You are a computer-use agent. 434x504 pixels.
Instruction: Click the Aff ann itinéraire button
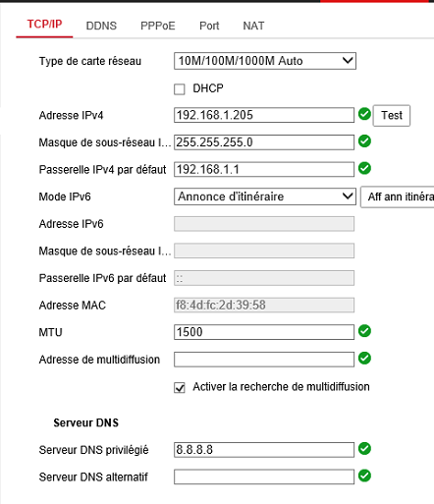pyautogui.click(x=398, y=196)
